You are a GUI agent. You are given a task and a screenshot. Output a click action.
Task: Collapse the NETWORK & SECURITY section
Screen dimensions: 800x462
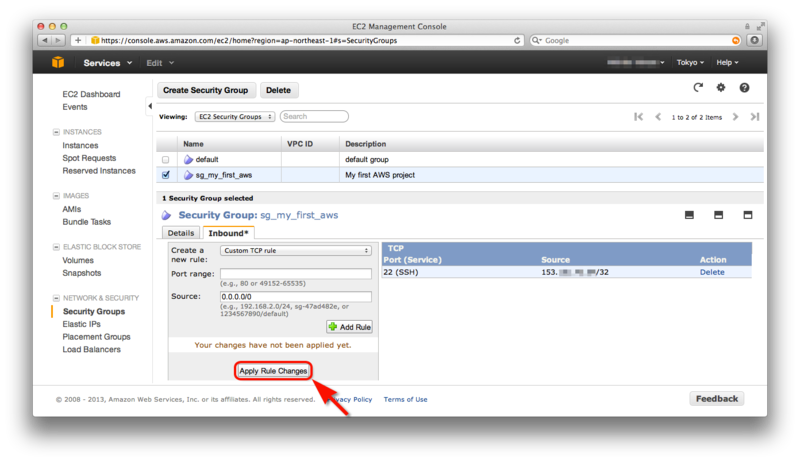(56, 298)
